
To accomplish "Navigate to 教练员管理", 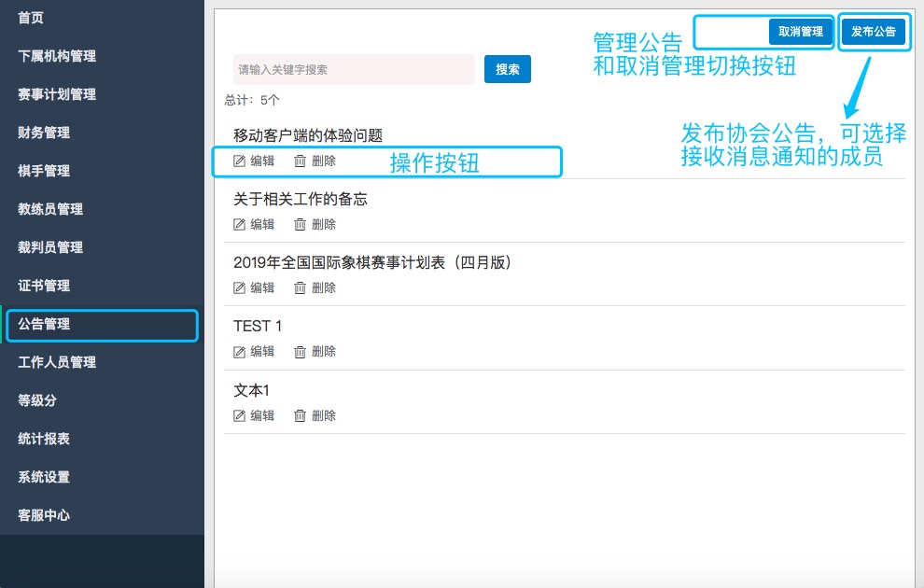I will point(50,209).
